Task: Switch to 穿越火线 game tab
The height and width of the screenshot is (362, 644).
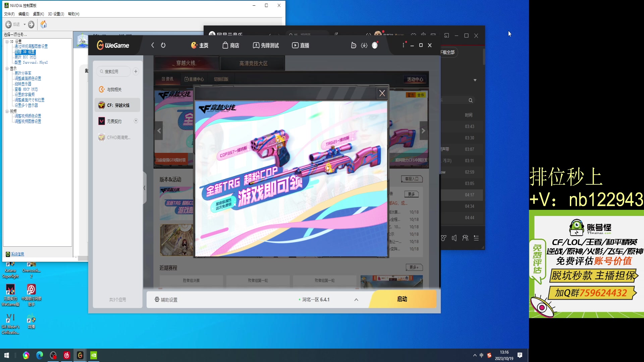Action: pos(186,63)
